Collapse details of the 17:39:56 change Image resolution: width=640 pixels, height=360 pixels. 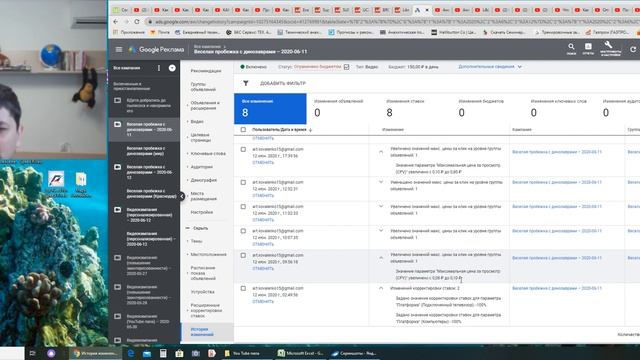(x=381, y=152)
